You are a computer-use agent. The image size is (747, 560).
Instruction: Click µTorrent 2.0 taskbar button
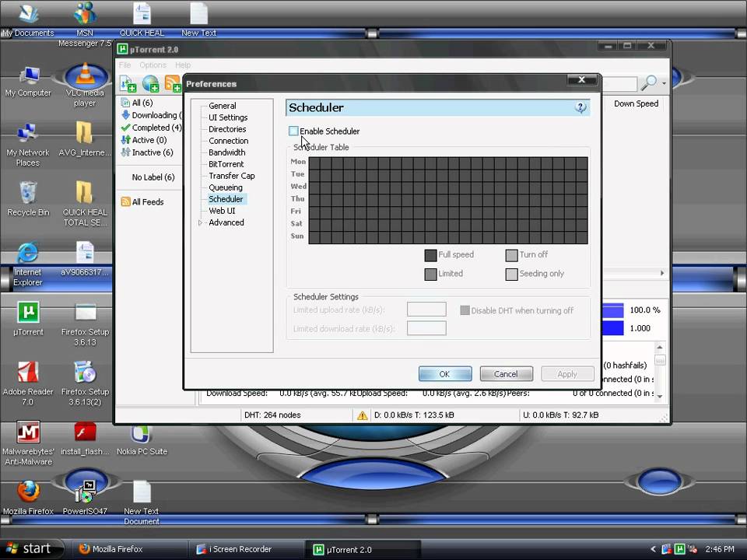363,549
